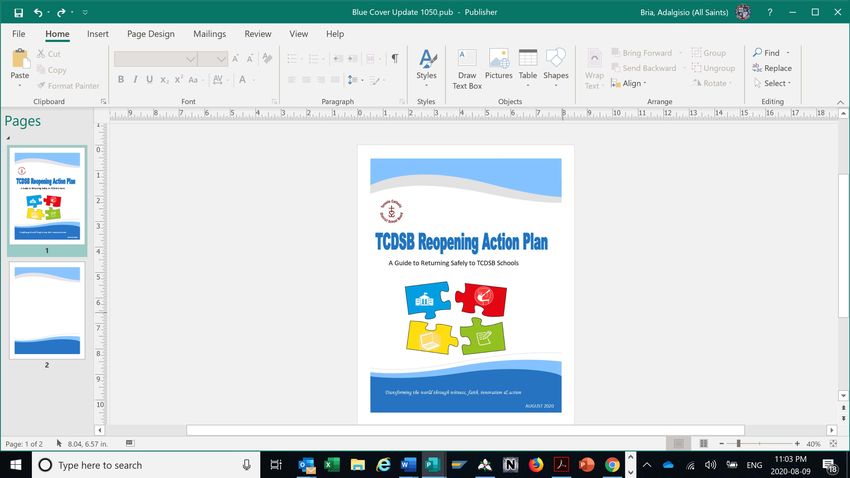Click the Redo arrow icon
Screen dimensions: 850x478
[x=61, y=12]
